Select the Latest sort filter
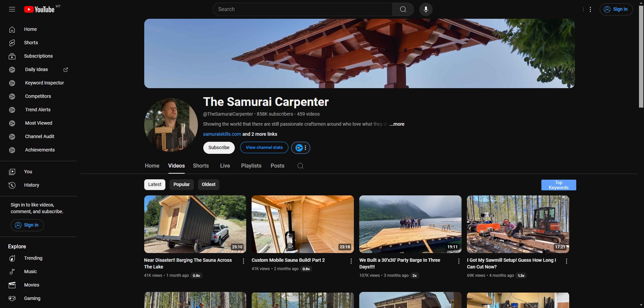 click(155, 185)
